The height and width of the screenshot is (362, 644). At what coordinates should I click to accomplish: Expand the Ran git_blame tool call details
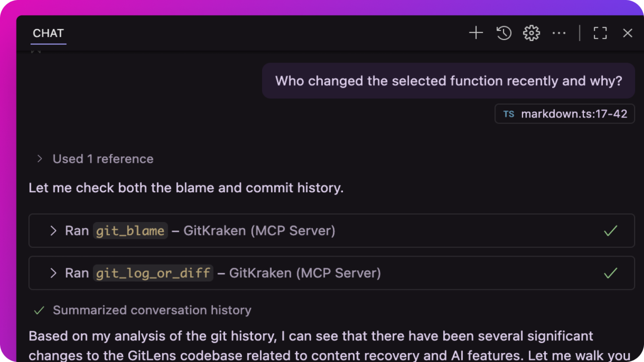point(53,230)
